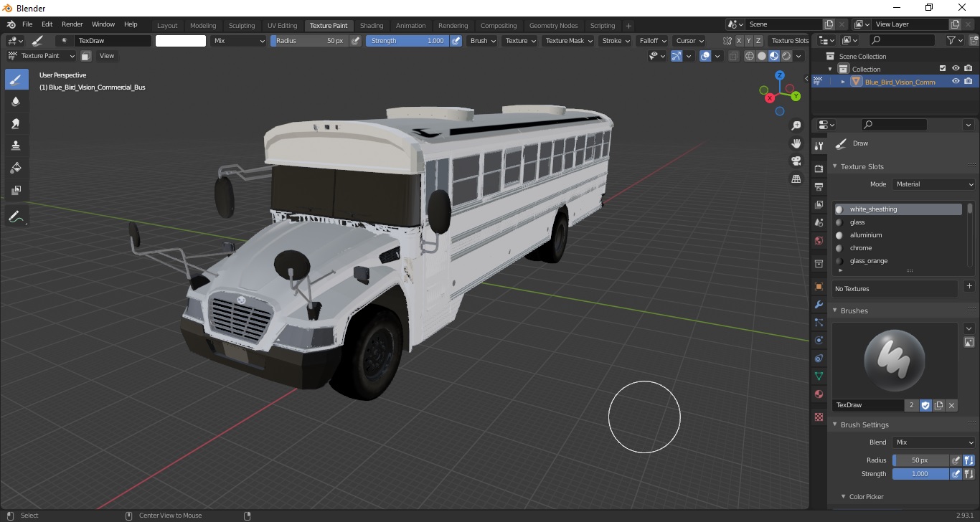Viewport: 980px width, 522px height.
Task: Open the Falloff dropdown
Action: (x=653, y=41)
